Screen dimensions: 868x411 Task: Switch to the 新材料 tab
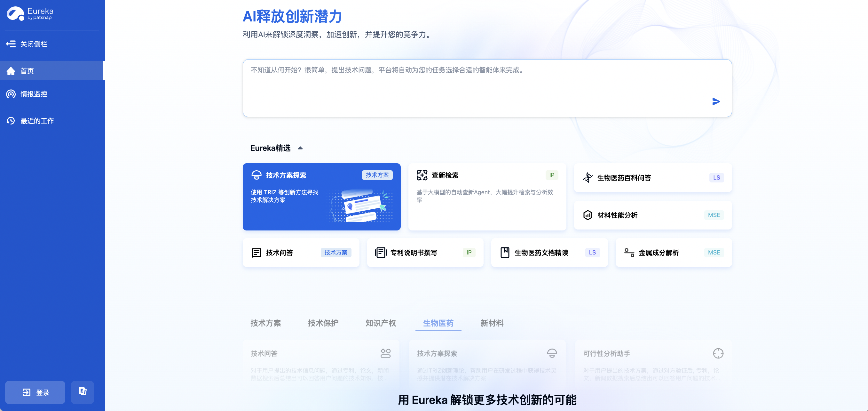492,323
